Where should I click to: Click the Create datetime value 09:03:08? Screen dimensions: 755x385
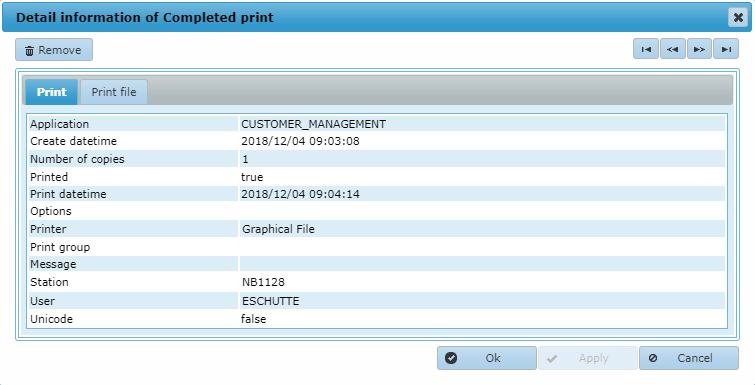[x=300, y=141]
